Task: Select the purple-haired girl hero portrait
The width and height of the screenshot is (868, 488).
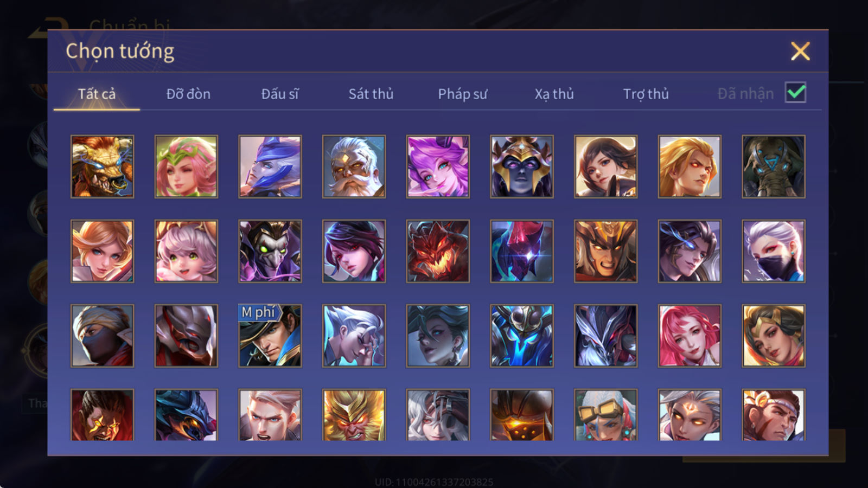Action: click(x=438, y=166)
